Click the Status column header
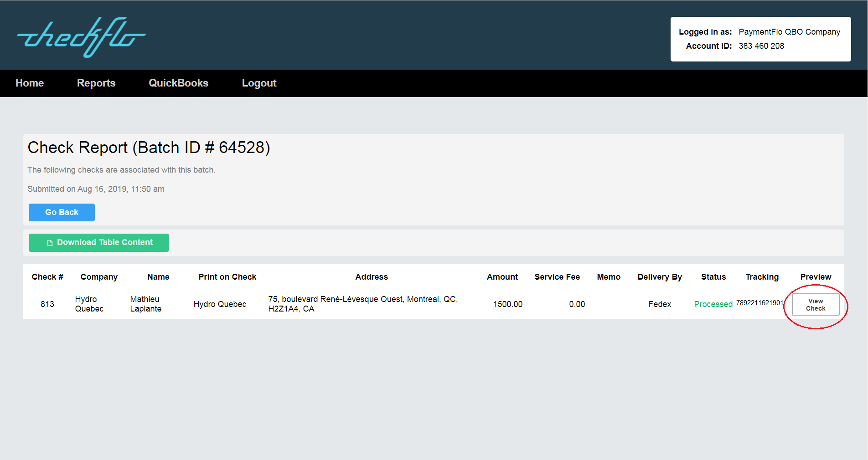 point(713,277)
